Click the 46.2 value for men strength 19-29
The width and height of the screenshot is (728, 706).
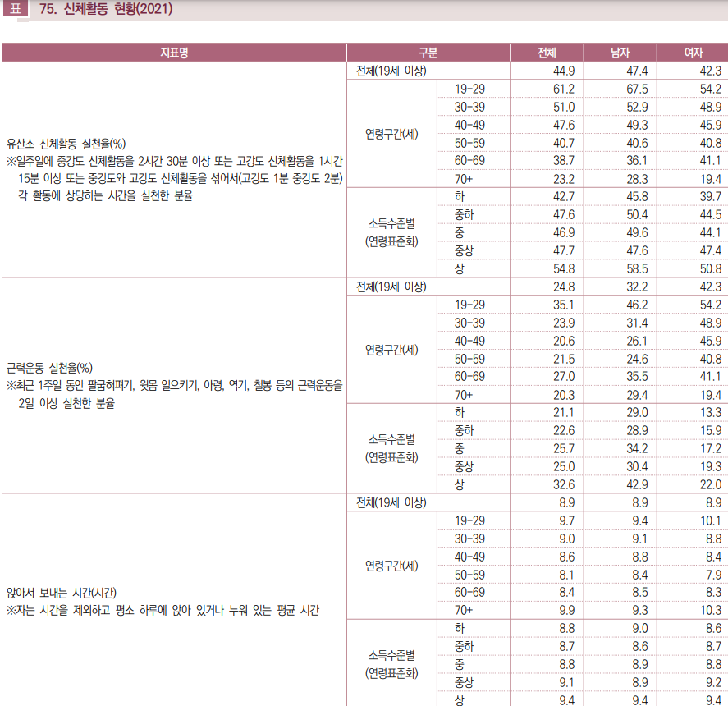[637, 305]
